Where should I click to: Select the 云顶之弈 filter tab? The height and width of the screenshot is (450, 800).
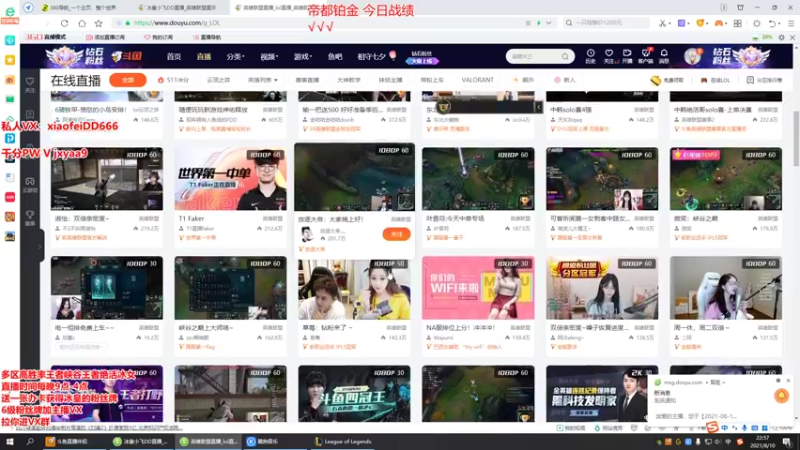click(x=218, y=80)
